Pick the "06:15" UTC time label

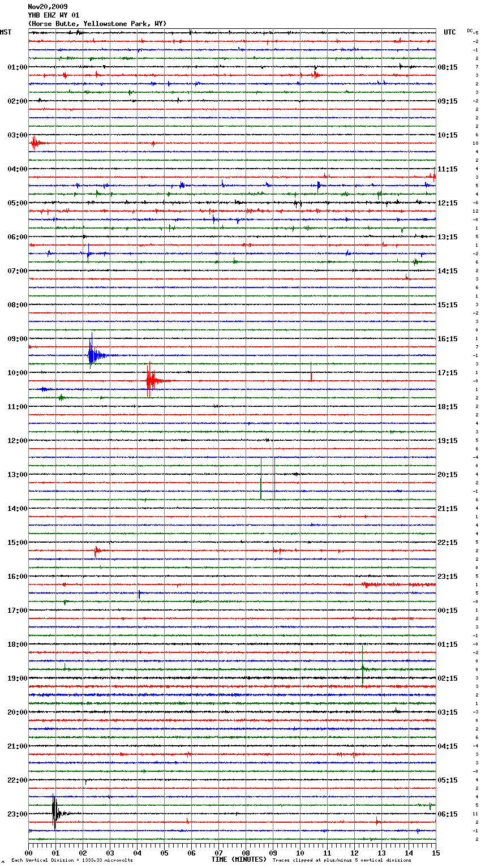click(448, 814)
